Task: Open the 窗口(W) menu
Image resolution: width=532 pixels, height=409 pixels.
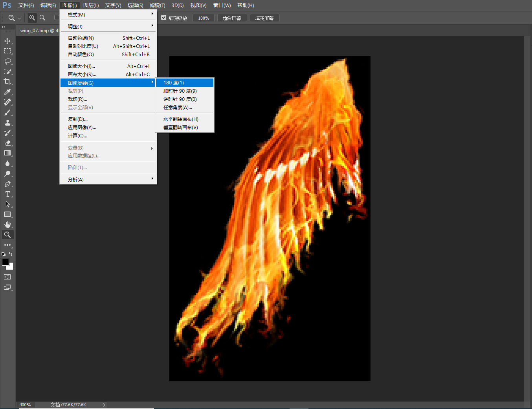Action: click(222, 5)
